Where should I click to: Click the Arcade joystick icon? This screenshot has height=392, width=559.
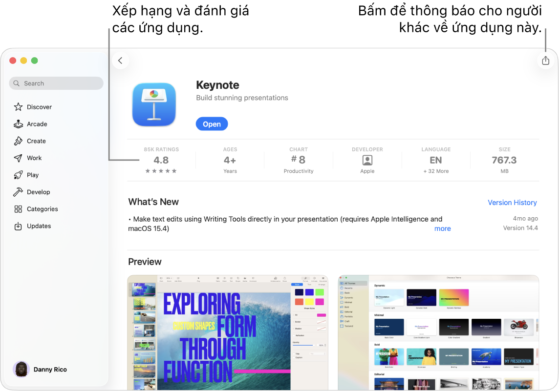click(18, 124)
